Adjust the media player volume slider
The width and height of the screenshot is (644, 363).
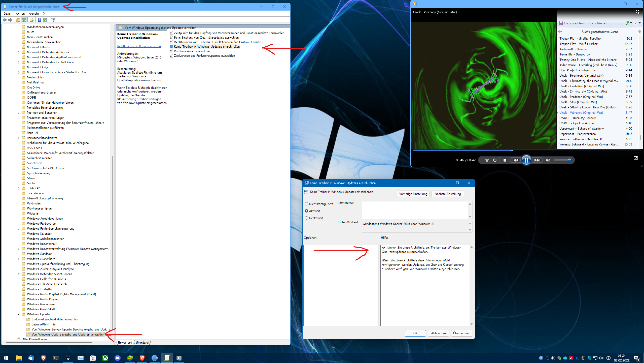(x=562, y=160)
